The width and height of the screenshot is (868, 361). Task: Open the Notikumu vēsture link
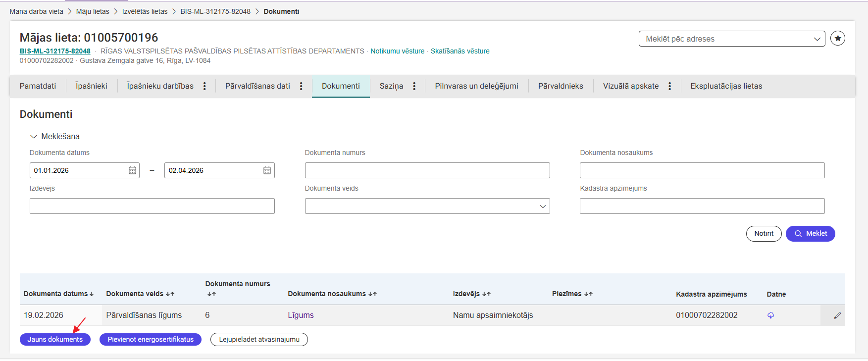click(397, 51)
